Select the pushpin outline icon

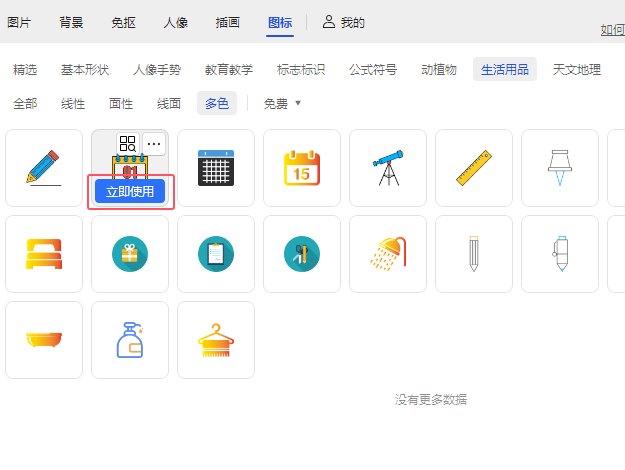[x=560, y=168]
